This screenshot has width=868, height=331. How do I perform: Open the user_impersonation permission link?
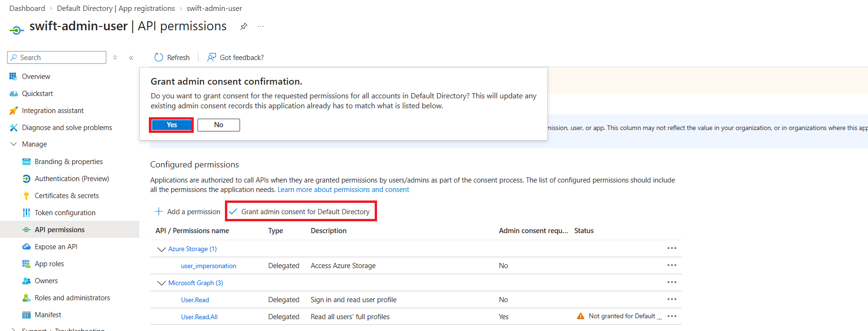[x=208, y=266]
